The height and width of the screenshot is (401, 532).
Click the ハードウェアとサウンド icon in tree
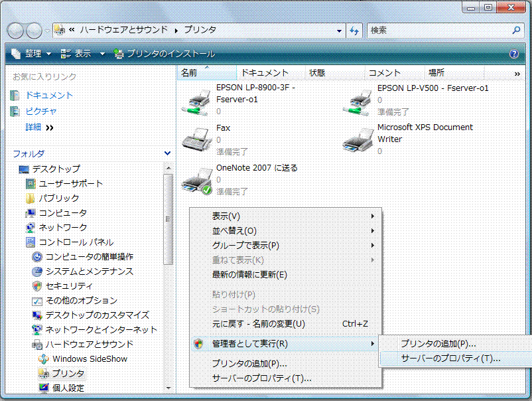37,345
